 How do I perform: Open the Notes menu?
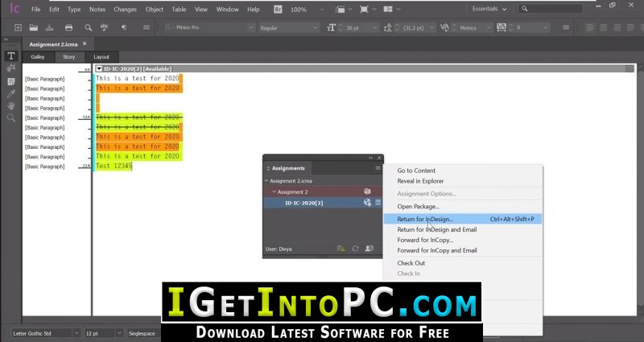click(x=97, y=9)
